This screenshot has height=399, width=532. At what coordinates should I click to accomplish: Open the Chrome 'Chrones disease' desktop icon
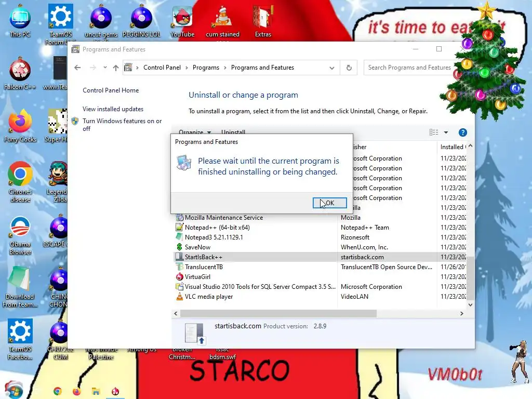pos(20,182)
